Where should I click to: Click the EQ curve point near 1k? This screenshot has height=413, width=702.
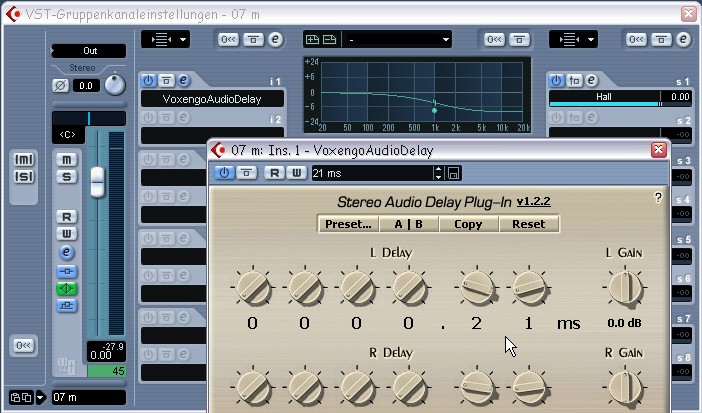pos(434,110)
